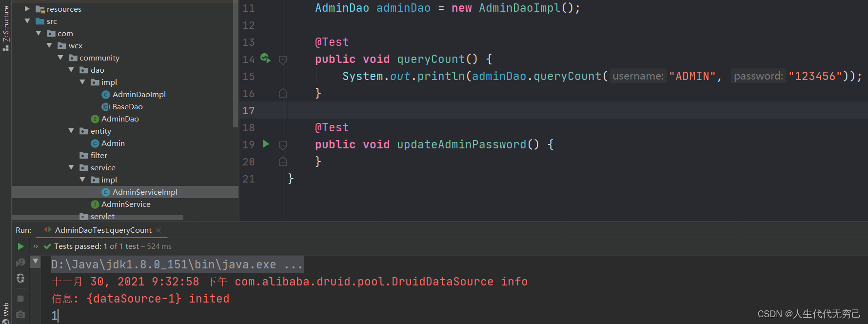Image resolution: width=868 pixels, height=324 pixels.
Task: Open the Structure tool window tab
Action: [x=6, y=28]
